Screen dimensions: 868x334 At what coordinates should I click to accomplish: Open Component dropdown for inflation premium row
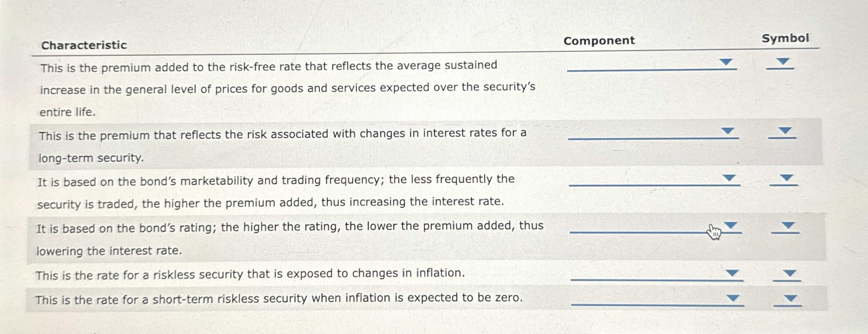coord(652,64)
